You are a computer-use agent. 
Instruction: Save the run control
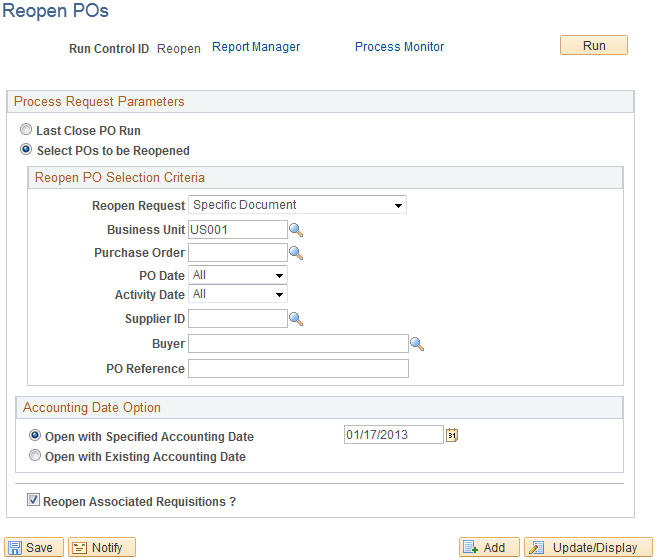point(34,547)
